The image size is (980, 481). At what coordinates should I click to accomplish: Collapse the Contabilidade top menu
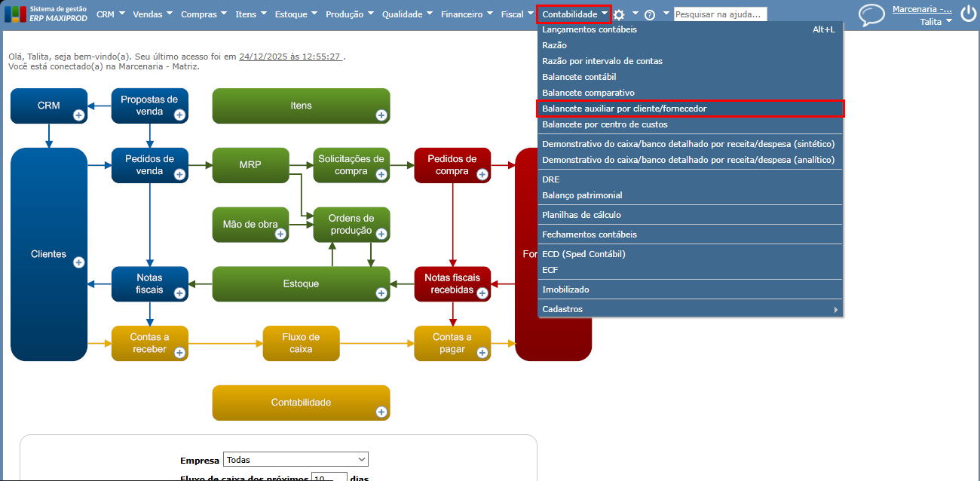tap(574, 14)
